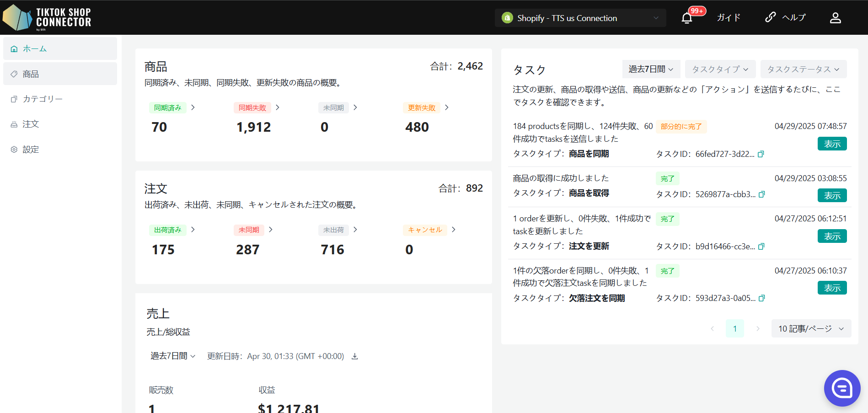Expand the Shopify - TTS us Connection dropdown

580,18
